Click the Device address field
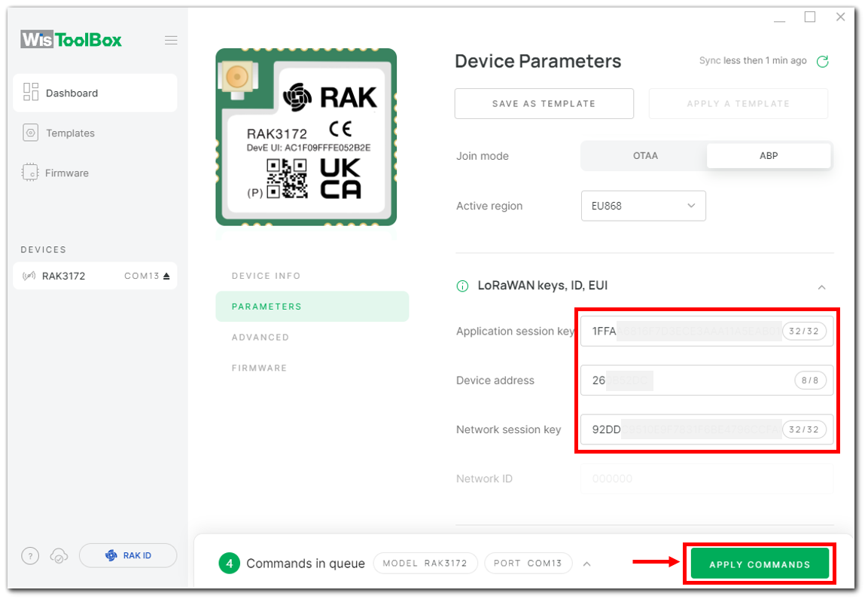Viewport: 868px width, 602px height. point(706,380)
